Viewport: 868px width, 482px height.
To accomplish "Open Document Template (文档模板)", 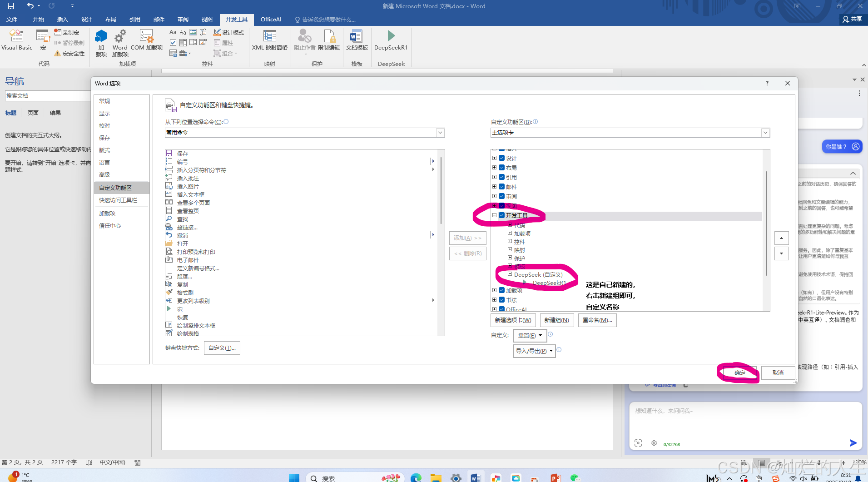I will [x=357, y=40].
